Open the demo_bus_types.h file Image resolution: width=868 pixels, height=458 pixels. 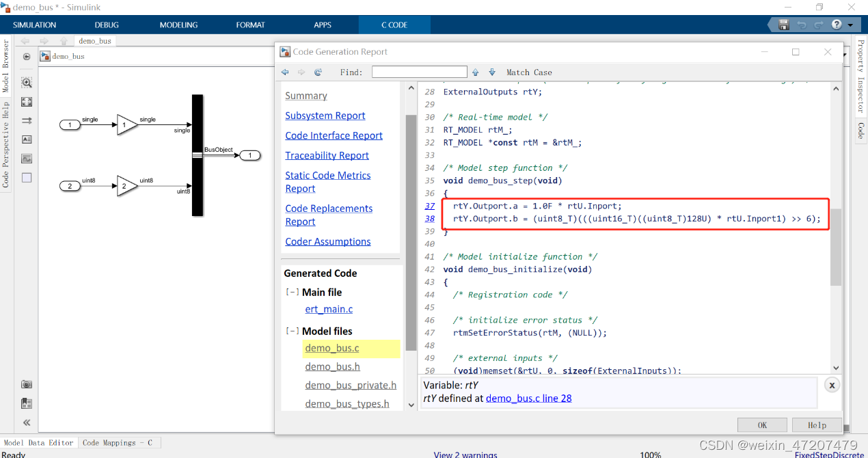[347, 403]
